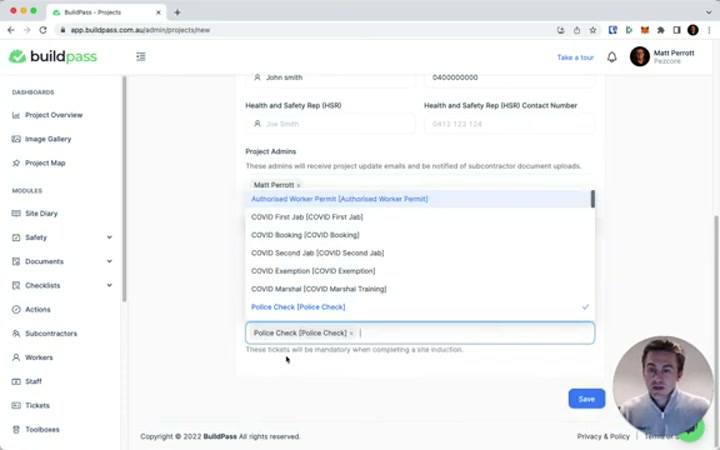720x450 pixels.
Task: Close the BuildPass - Projects tab
Action: pyautogui.click(x=158, y=12)
